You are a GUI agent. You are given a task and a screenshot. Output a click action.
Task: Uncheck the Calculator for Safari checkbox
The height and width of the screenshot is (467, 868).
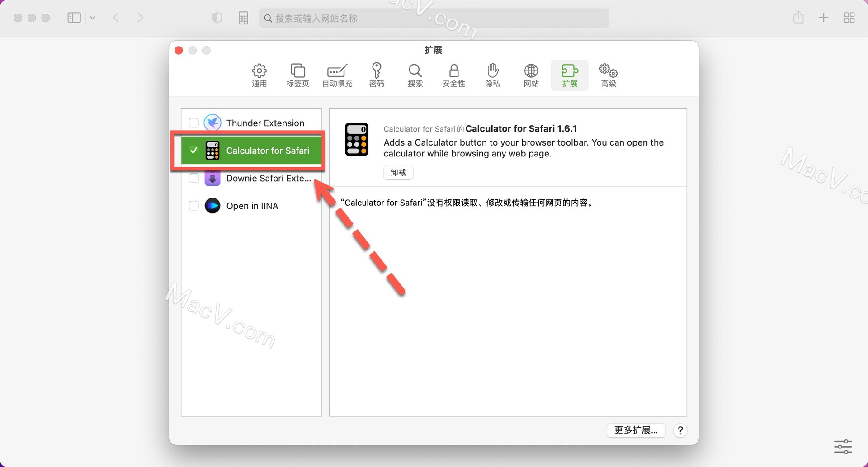tap(194, 151)
